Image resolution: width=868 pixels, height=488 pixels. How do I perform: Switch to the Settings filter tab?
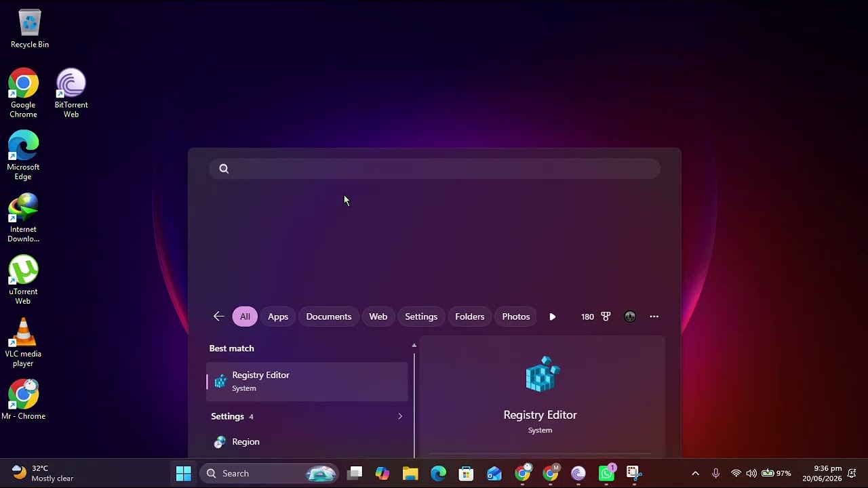[x=421, y=317]
